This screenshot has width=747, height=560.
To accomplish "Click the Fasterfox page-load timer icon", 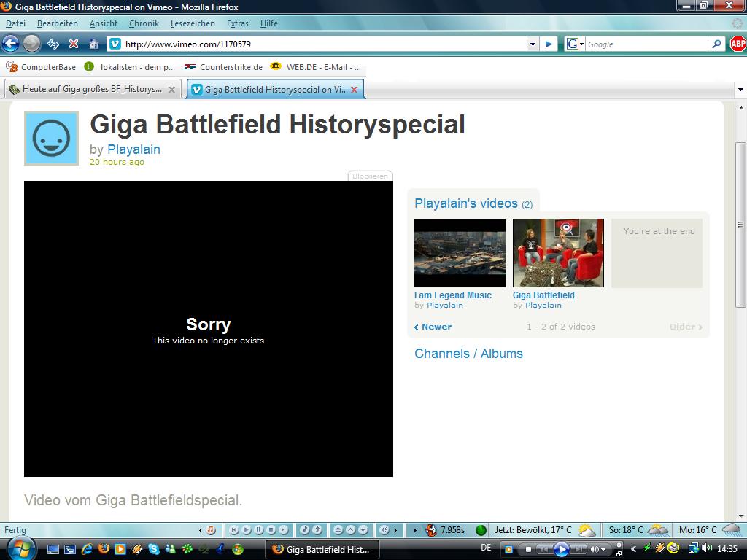I will [431, 530].
